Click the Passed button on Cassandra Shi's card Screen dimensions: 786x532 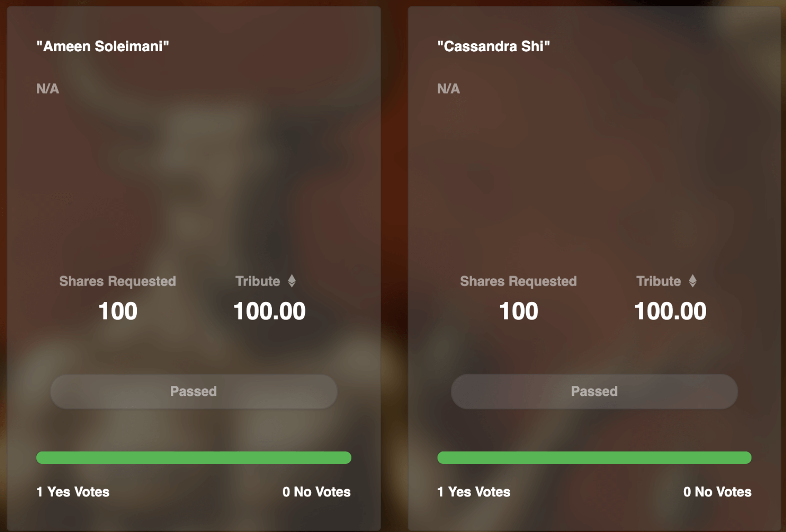594,391
